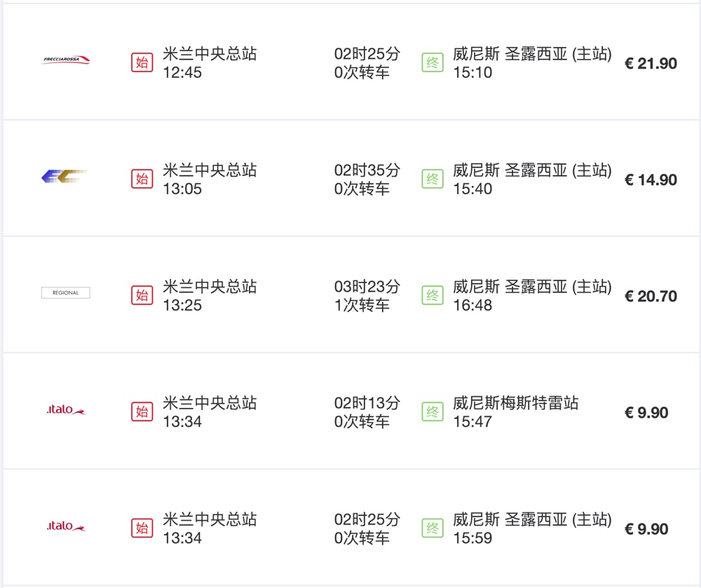
Task: Click the Regional logo on the 13:25 train
Action: tap(65, 293)
